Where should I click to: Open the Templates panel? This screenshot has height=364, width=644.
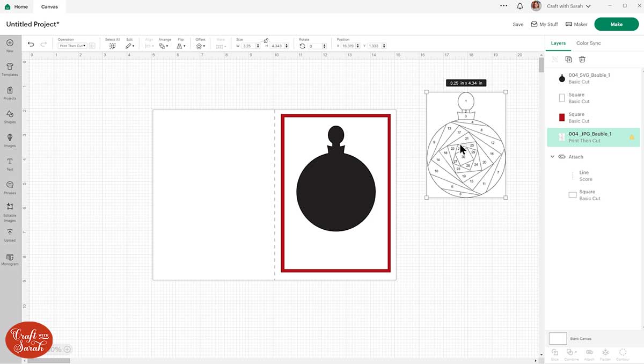10,69
